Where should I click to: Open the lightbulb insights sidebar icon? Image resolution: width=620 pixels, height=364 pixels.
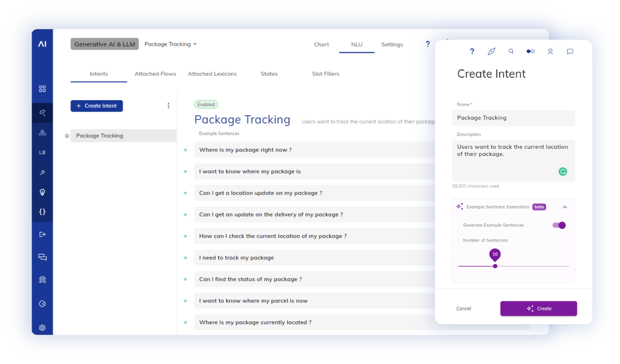[x=42, y=192]
